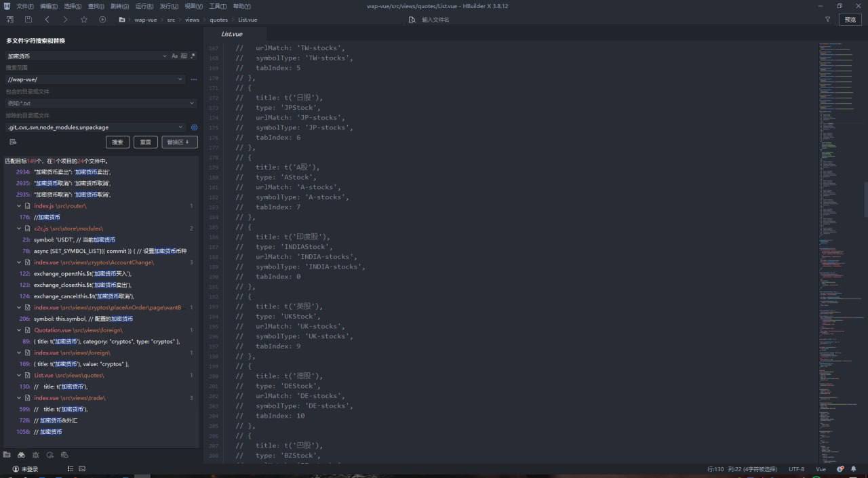The image size is (868, 478).
Task: Select the List.vue editor tab
Action: click(232, 34)
